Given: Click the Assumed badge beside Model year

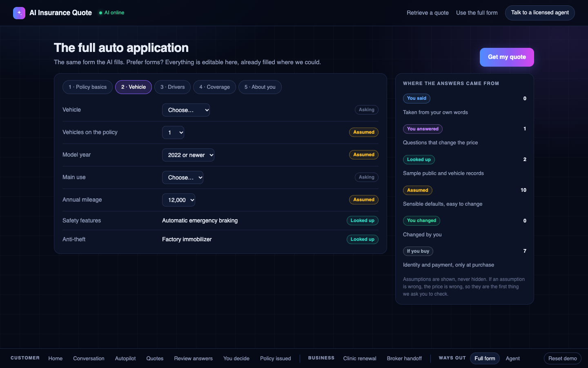Looking at the screenshot, I should 363,155.
